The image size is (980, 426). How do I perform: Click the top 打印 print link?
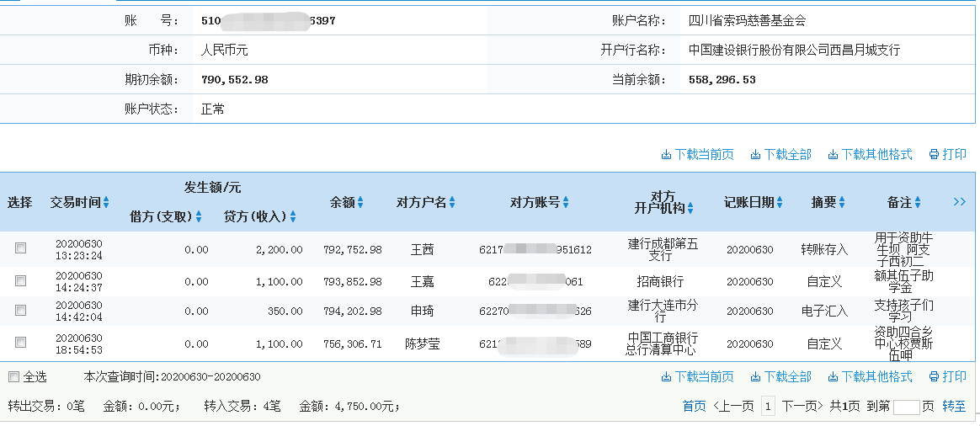(947, 155)
